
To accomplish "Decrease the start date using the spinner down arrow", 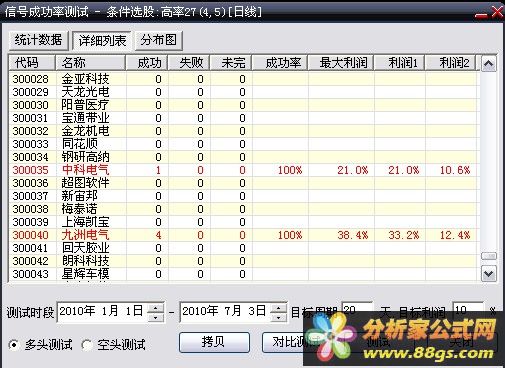I will click(x=156, y=317).
